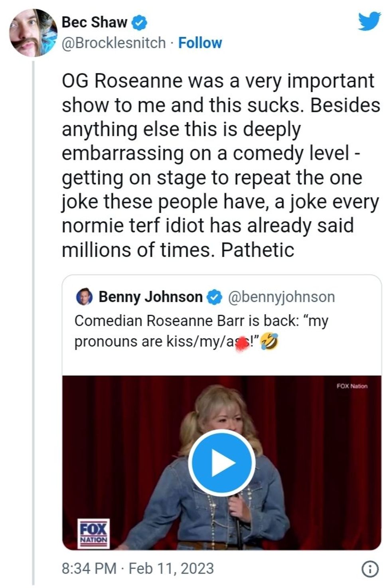This screenshot has height=588, width=391.
Task: Open Benny Johnson's display name
Action: click(150, 297)
